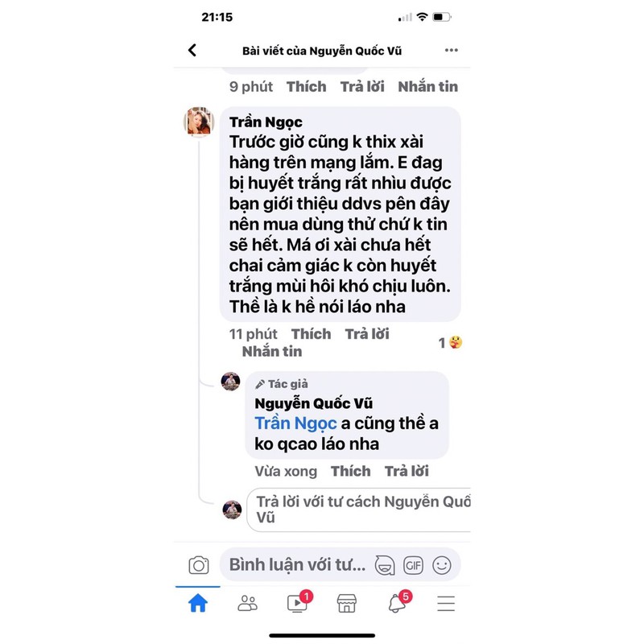Open the GIF picker

[413, 565]
